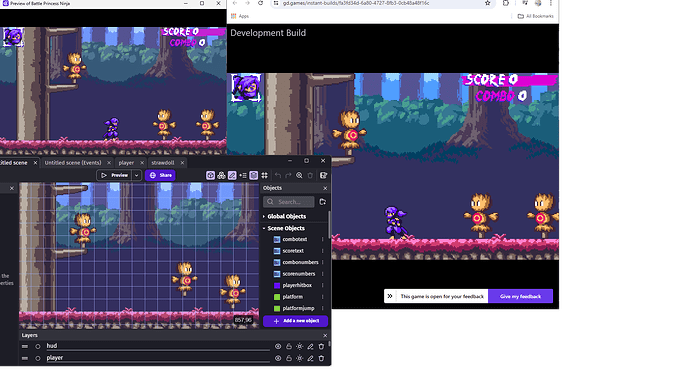Go back in the browser
Image resolution: width=690 pixels, height=388 pixels.
point(235,3)
